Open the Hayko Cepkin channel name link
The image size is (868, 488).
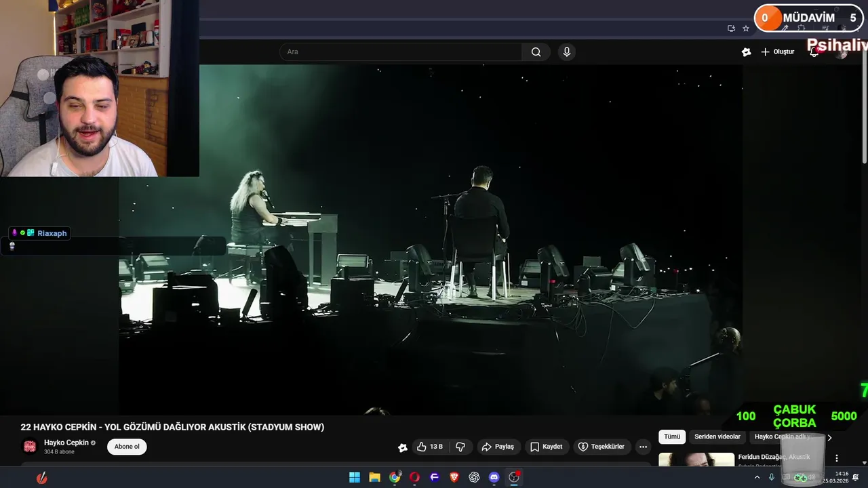coord(66,443)
